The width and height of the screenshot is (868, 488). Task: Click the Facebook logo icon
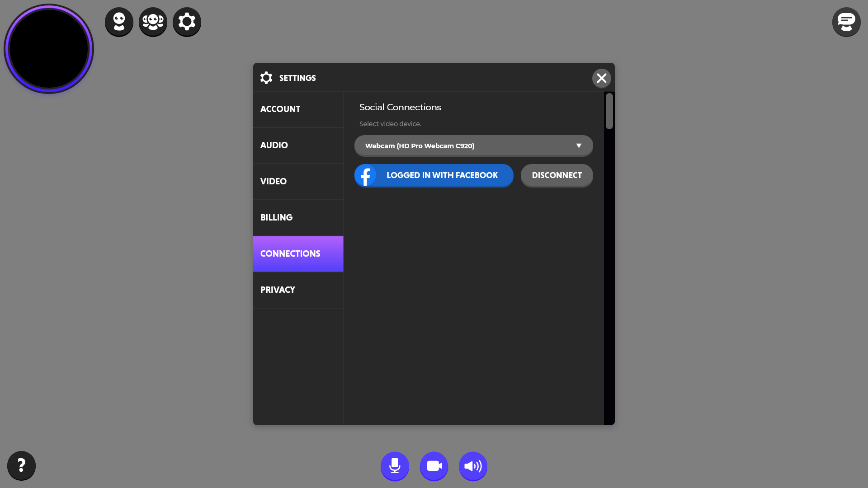coord(366,175)
